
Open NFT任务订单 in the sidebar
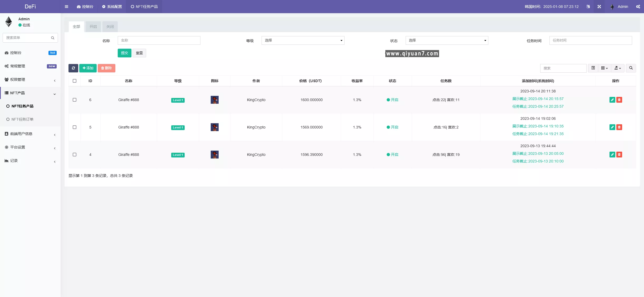[22, 119]
